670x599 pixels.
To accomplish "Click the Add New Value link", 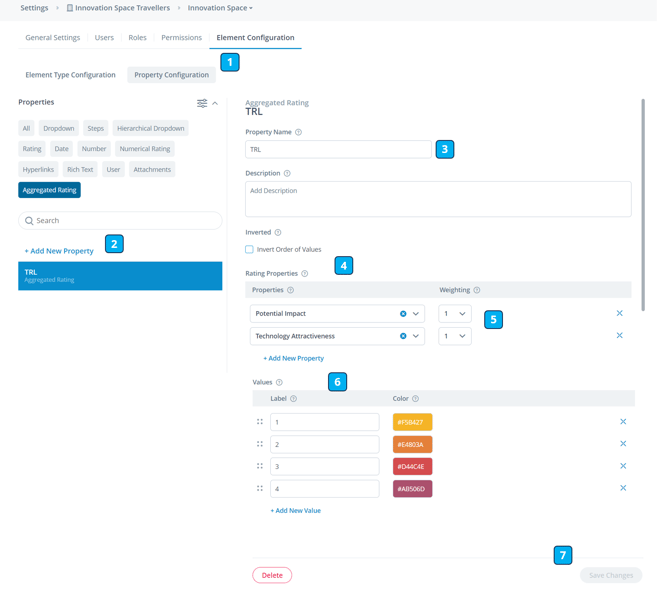I will pyautogui.click(x=295, y=510).
